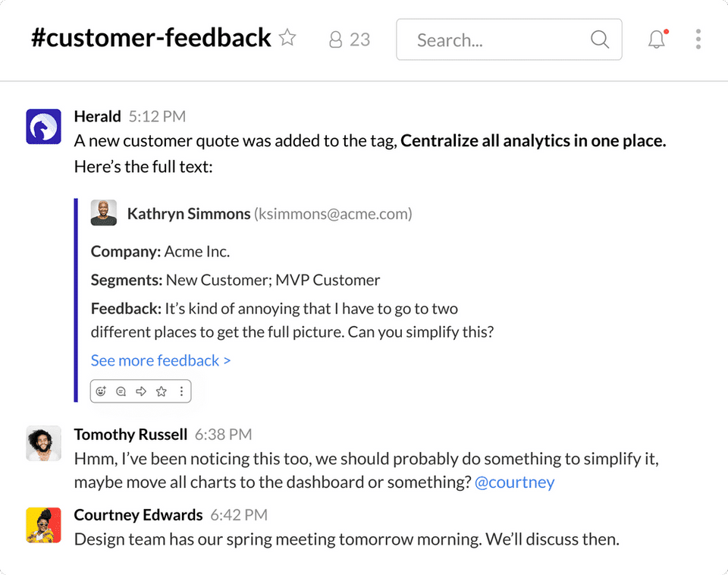
Task: Click the Tomothy Russell sender name
Action: click(130, 434)
